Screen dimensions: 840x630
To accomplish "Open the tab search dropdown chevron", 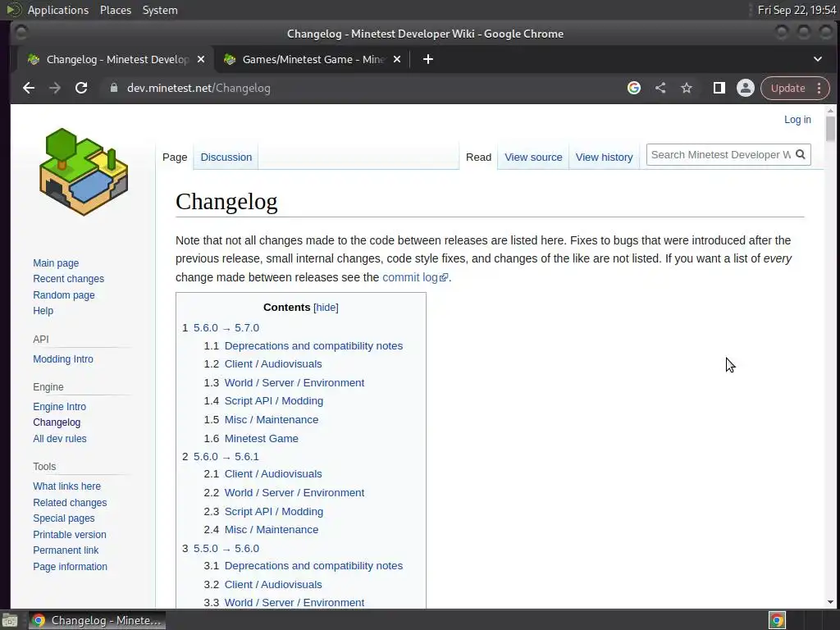I will pos(818,59).
